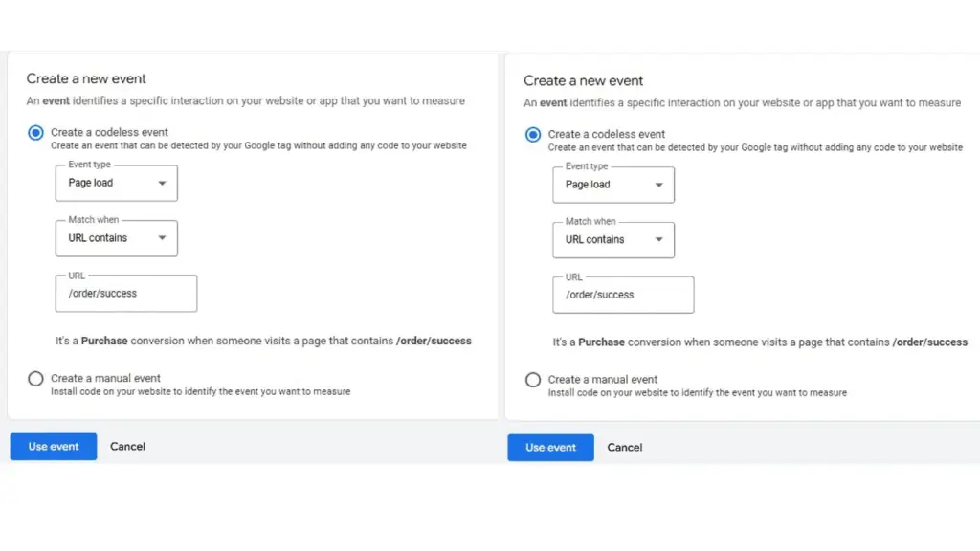Click the Install code description in right dialog
Screen dimensions: 980x551
coord(697,392)
